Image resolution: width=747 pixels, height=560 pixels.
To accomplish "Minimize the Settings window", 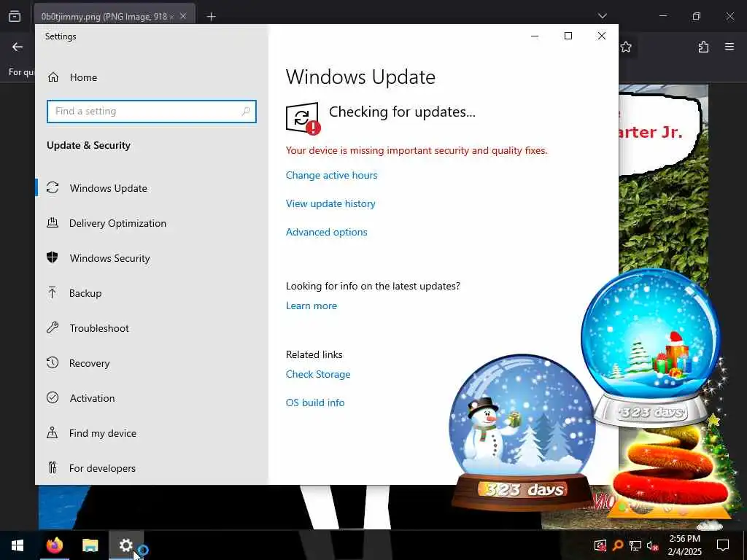I will tap(535, 36).
